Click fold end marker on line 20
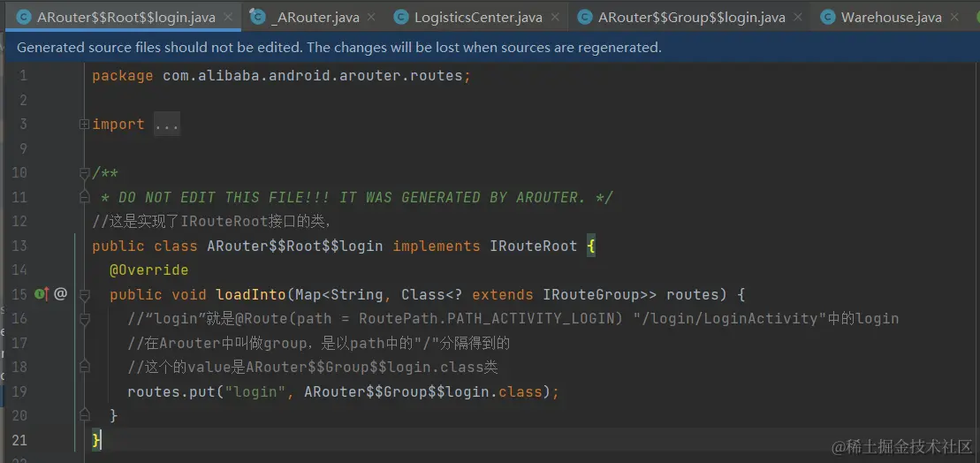The width and height of the screenshot is (980, 463). coord(84,415)
